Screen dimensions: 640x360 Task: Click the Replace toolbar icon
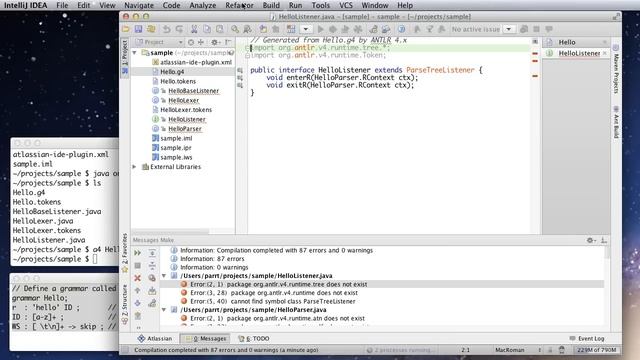click(247, 29)
